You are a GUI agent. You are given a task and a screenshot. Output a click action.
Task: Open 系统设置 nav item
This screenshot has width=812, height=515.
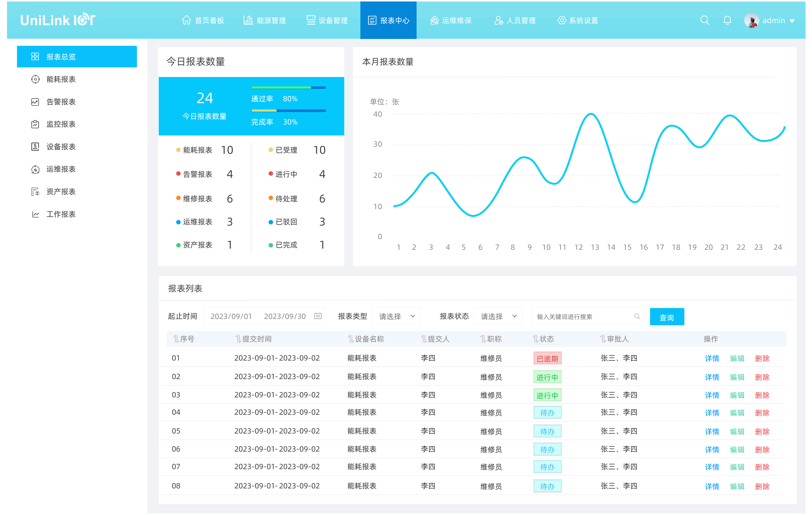578,20
